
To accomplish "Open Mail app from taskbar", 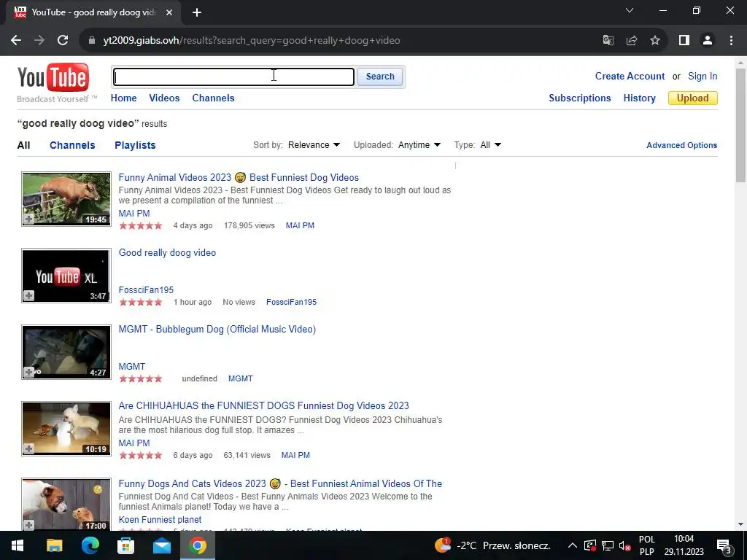I will 161,545.
